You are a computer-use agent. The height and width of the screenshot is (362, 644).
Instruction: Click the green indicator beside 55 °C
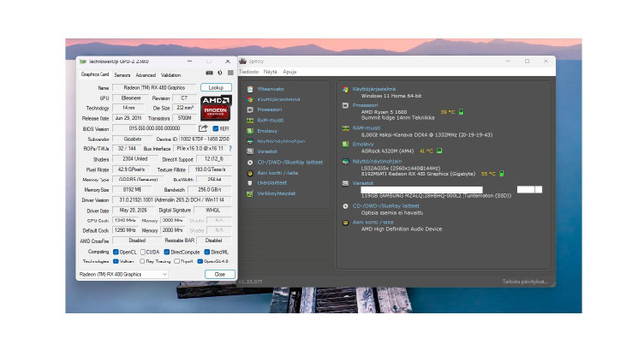(502, 173)
